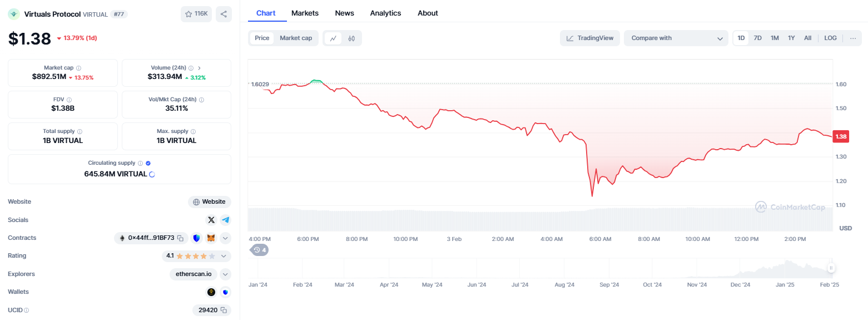Screen dimensions: 868x320
Task: Click the USD currency label on chart
Action: pos(845,228)
